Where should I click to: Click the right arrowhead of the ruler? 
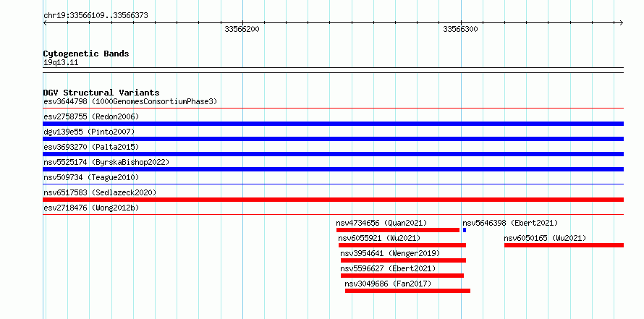coord(622,23)
